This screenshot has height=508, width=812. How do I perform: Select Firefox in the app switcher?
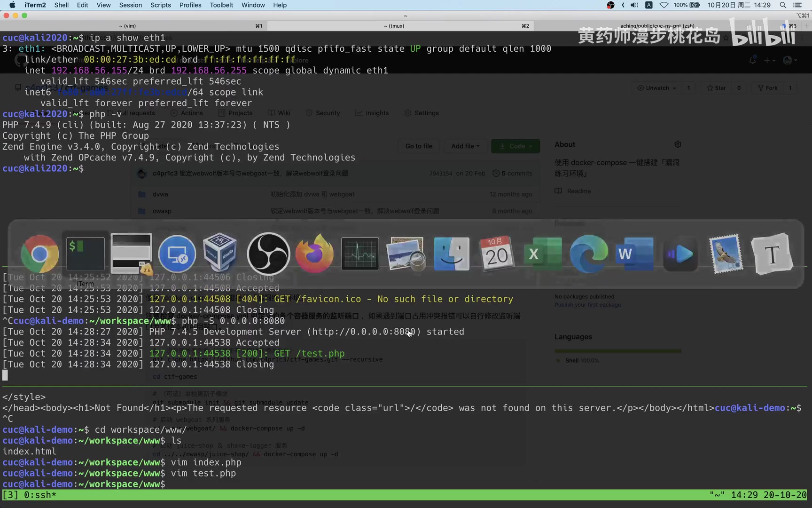314,254
